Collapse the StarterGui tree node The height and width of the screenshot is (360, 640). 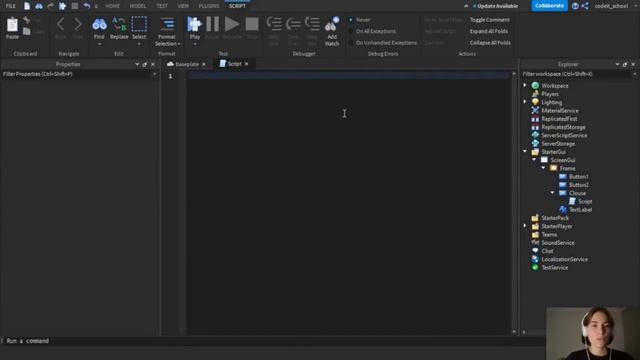[525, 151]
